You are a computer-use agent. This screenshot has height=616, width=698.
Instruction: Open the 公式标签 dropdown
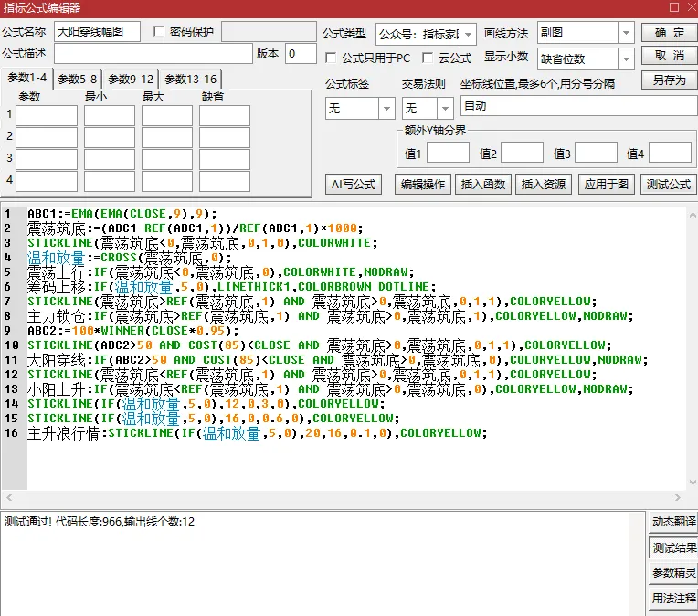[x=386, y=108]
